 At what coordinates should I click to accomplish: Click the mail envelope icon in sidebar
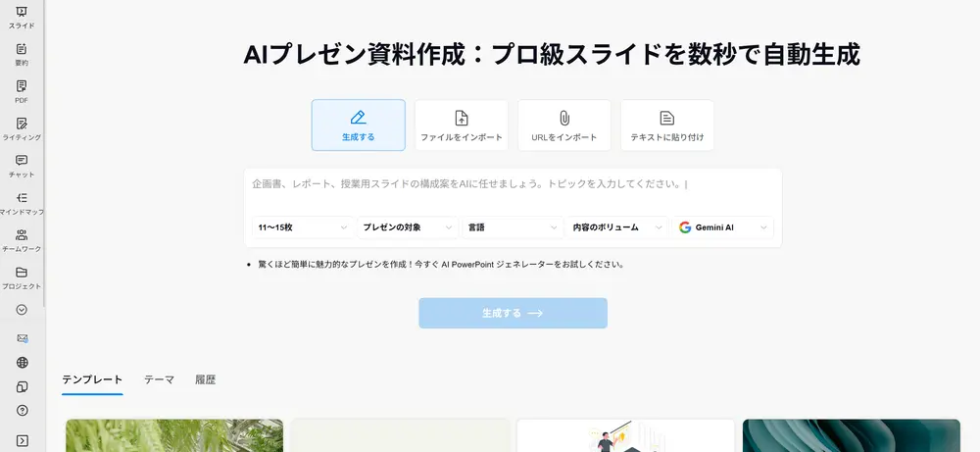[x=22, y=338]
